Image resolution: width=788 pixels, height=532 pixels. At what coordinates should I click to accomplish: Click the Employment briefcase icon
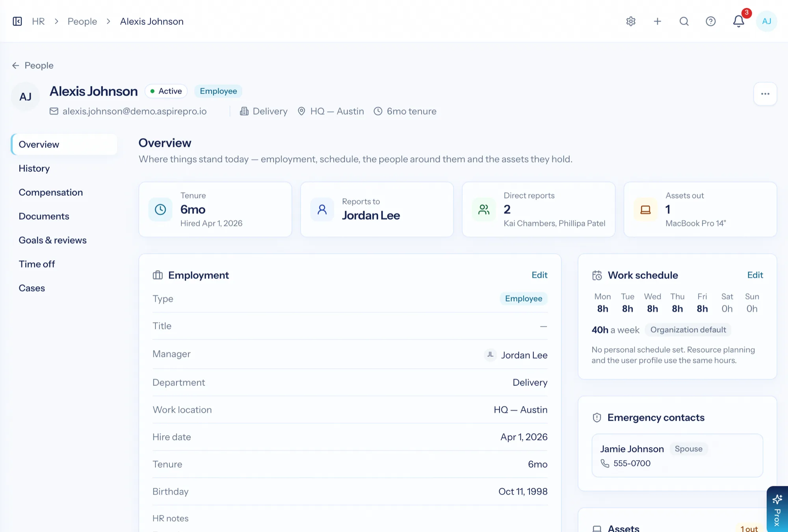(158, 275)
